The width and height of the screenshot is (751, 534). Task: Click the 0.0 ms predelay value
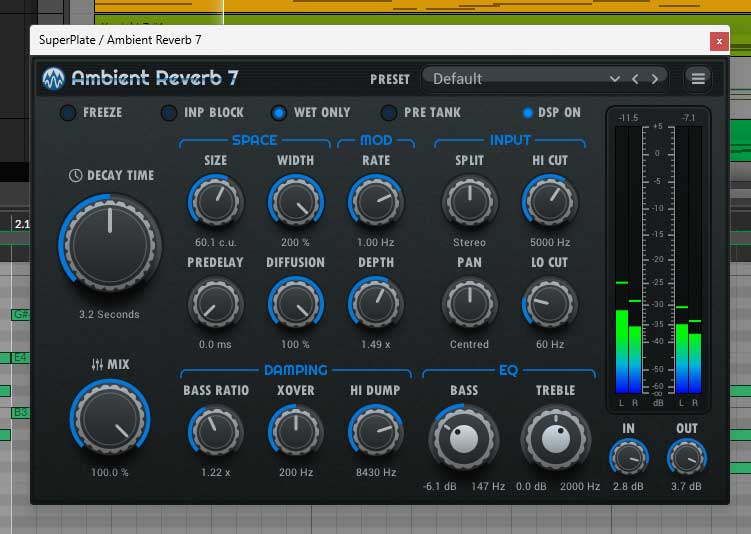coord(215,344)
